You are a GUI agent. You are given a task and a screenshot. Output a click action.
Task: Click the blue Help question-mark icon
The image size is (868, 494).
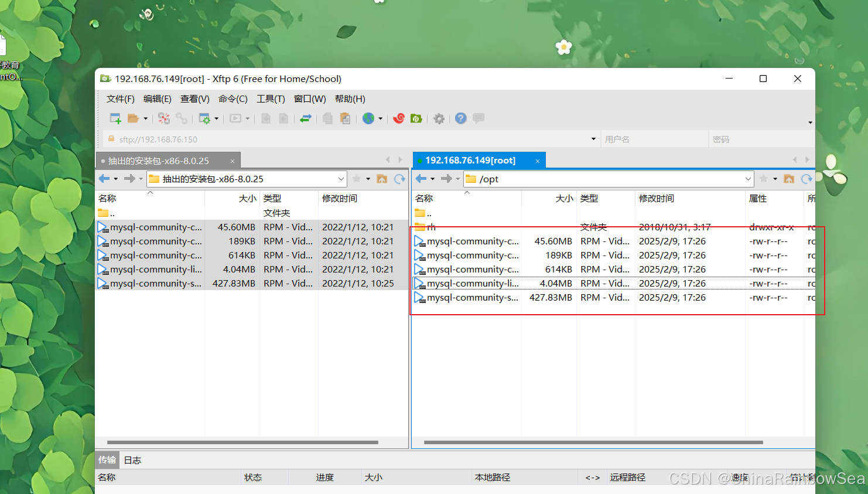461,118
